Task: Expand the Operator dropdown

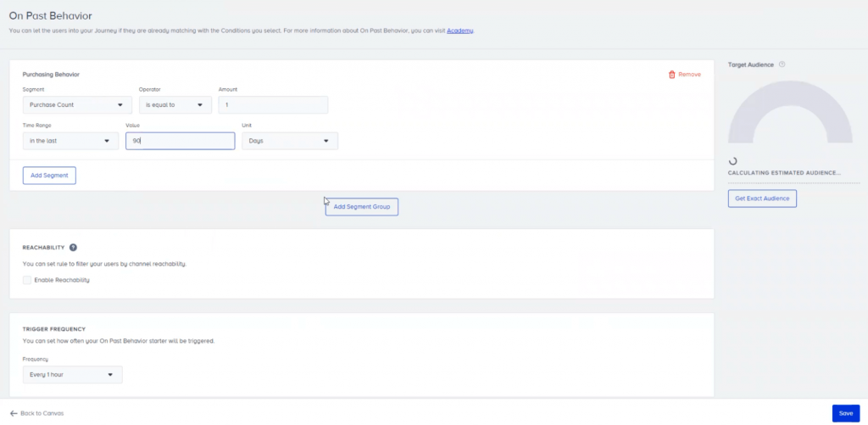Action: (175, 105)
